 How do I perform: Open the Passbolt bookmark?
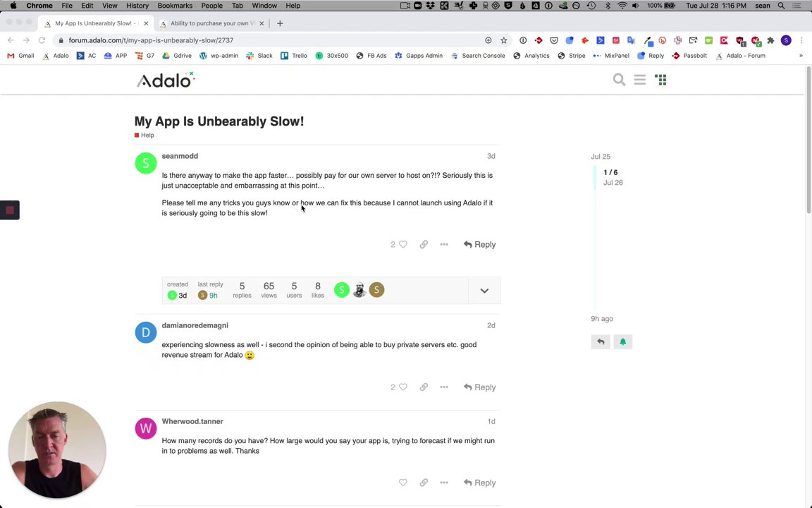pyautogui.click(x=689, y=56)
